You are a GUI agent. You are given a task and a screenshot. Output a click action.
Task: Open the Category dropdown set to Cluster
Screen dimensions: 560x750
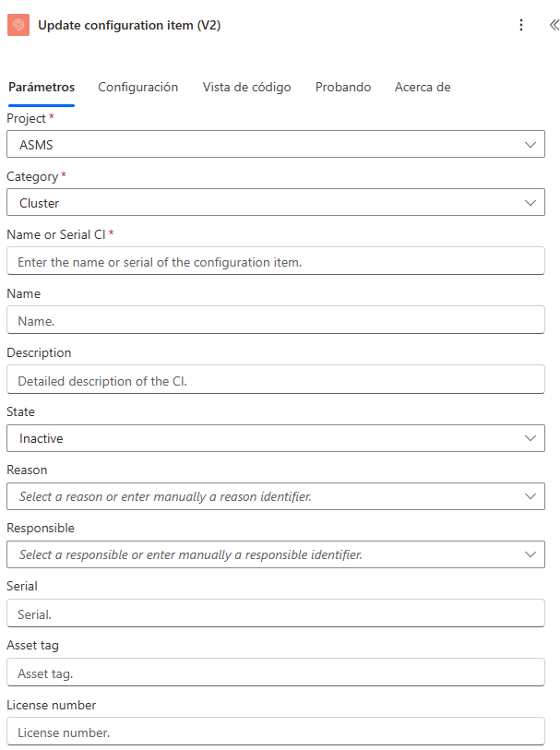[x=530, y=203]
